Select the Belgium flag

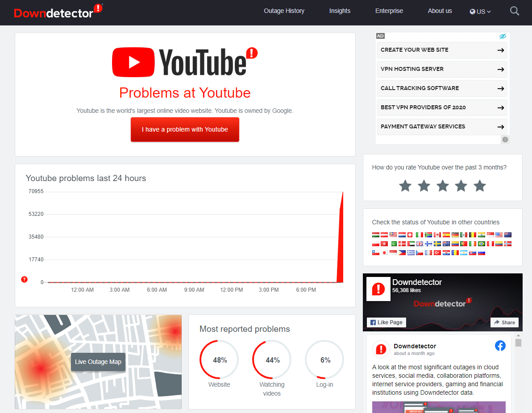(x=473, y=235)
